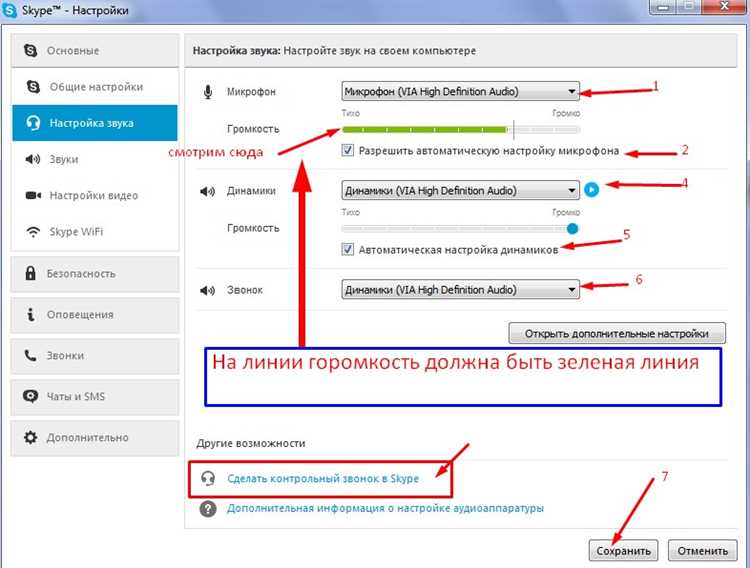
Task: Select Настройки видео in sidebar
Action: (95, 195)
